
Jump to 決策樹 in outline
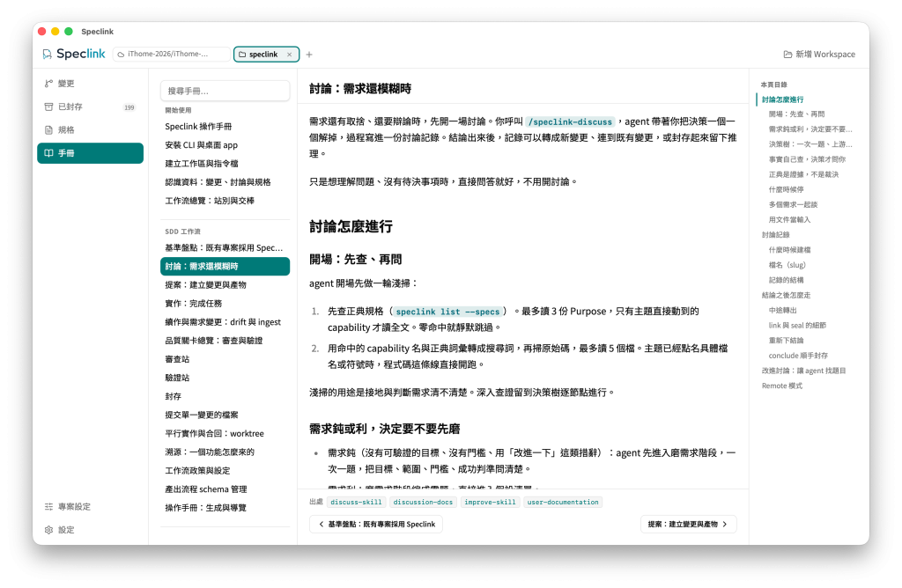pos(810,144)
